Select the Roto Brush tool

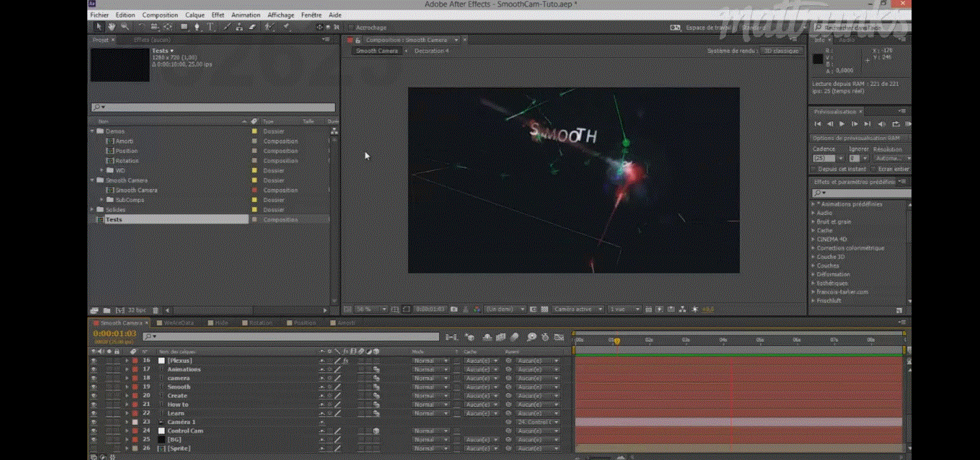tap(269, 27)
